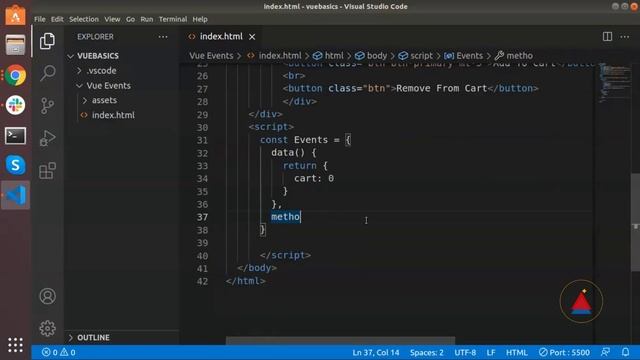Click 'cart: 0' on line 34
640x360 pixels.
[314, 178]
